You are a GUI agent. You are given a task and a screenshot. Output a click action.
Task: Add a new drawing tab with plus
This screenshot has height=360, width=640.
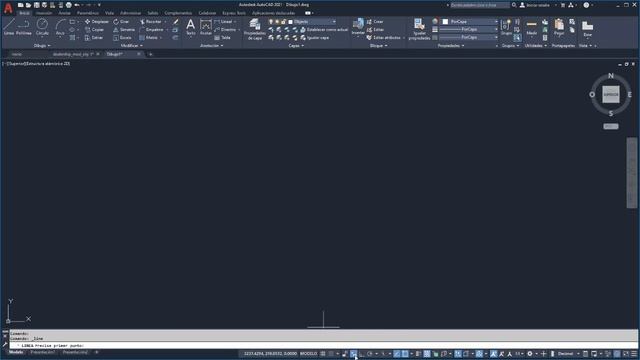[x=150, y=54]
